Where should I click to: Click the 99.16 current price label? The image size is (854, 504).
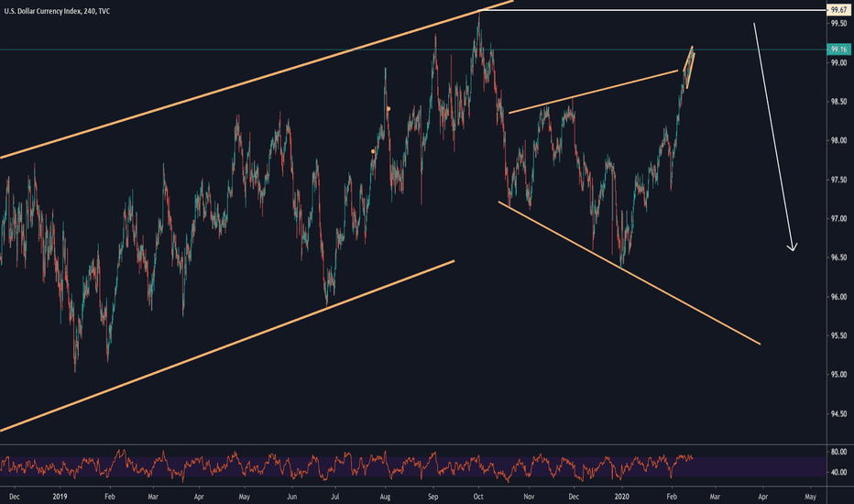[x=839, y=49]
